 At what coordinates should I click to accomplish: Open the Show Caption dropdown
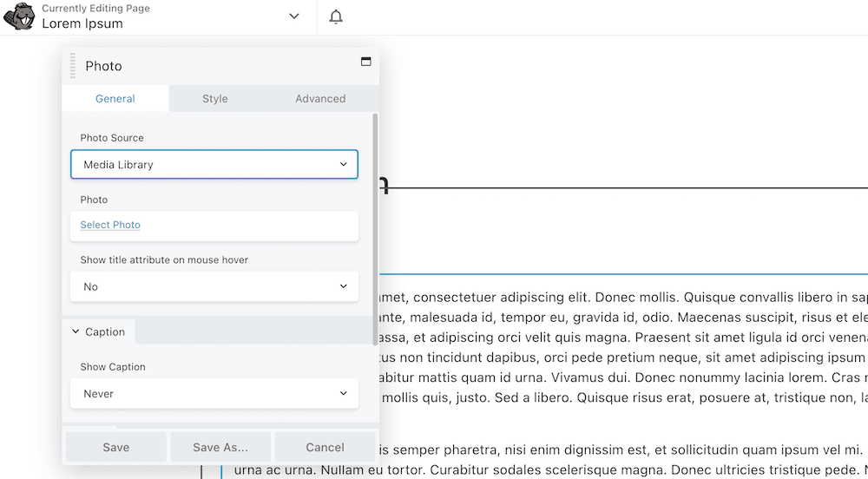coord(214,394)
